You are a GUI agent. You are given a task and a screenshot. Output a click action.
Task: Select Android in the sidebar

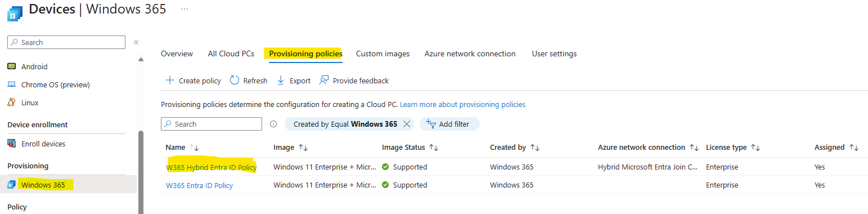pyautogui.click(x=34, y=66)
